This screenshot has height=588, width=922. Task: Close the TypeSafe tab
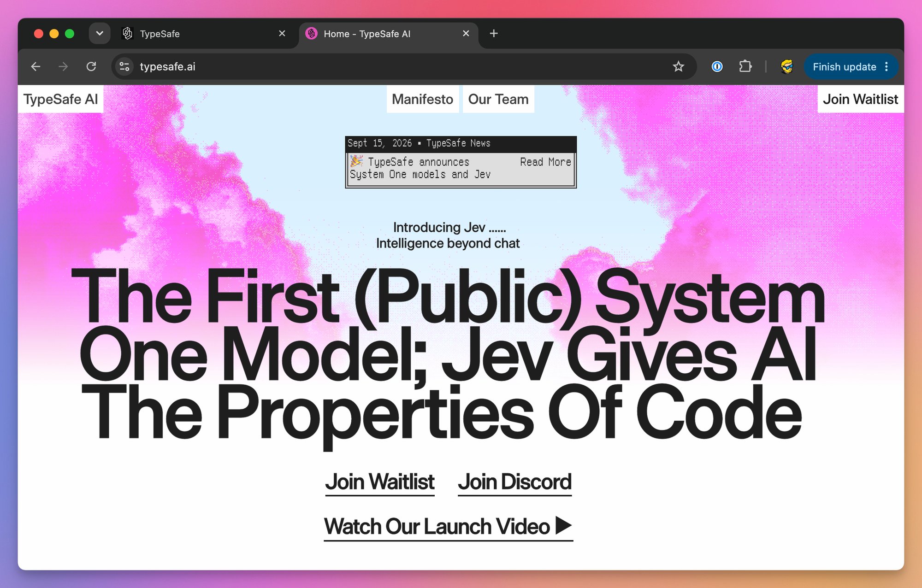pyautogui.click(x=282, y=34)
